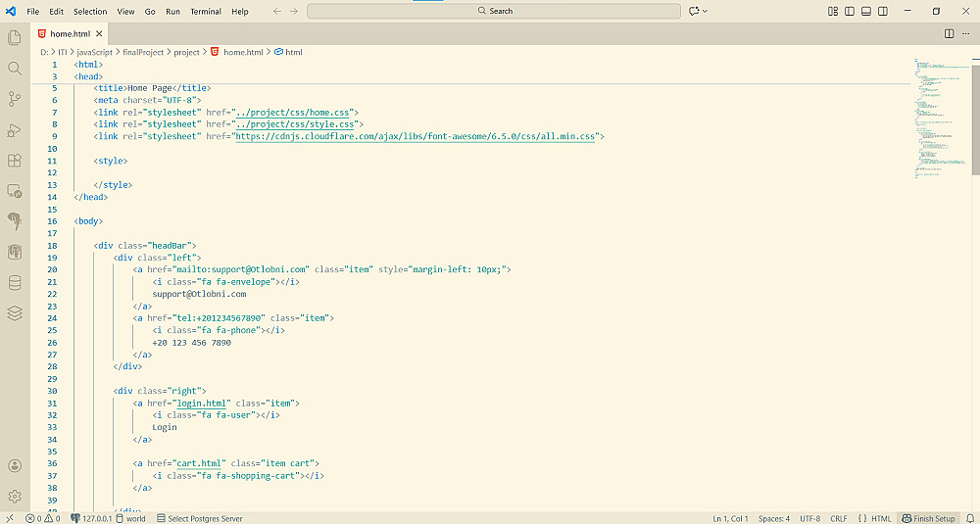This screenshot has width=980, height=524.
Task: Select the home.html editor tab
Action: pos(70,33)
